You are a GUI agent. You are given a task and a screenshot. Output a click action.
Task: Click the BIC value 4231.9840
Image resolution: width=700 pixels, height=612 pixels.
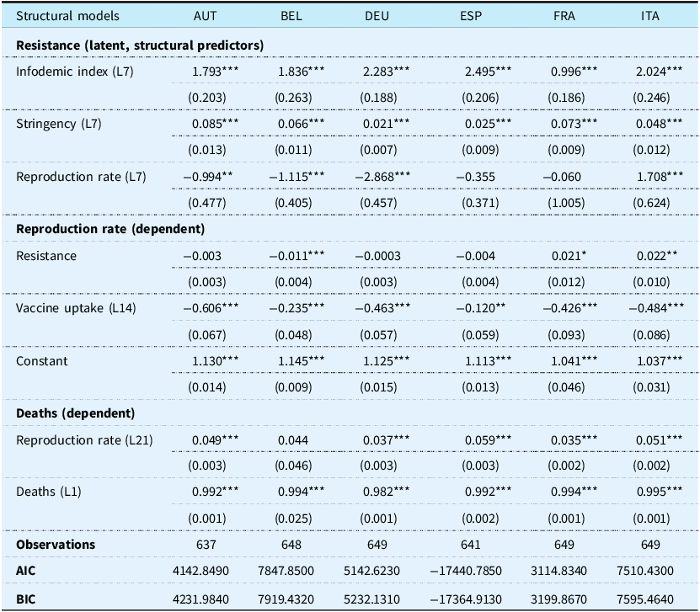pyautogui.click(x=200, y=599)
